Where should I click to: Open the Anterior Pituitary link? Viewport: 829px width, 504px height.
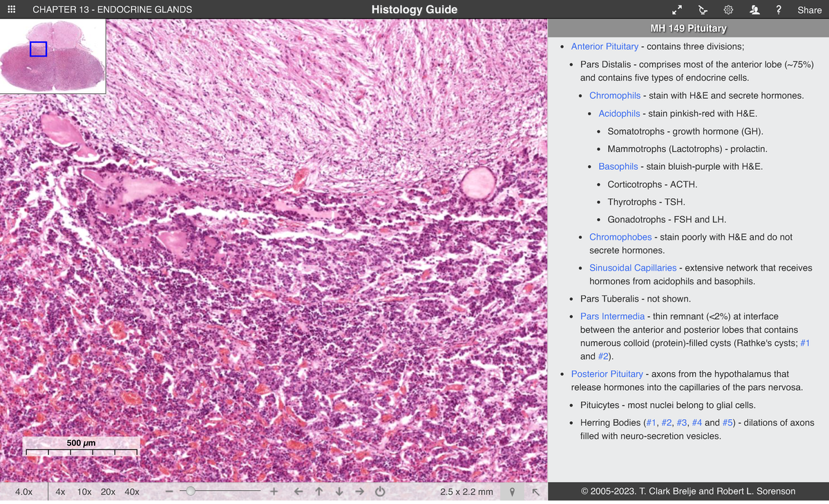(x=604, y=46)
